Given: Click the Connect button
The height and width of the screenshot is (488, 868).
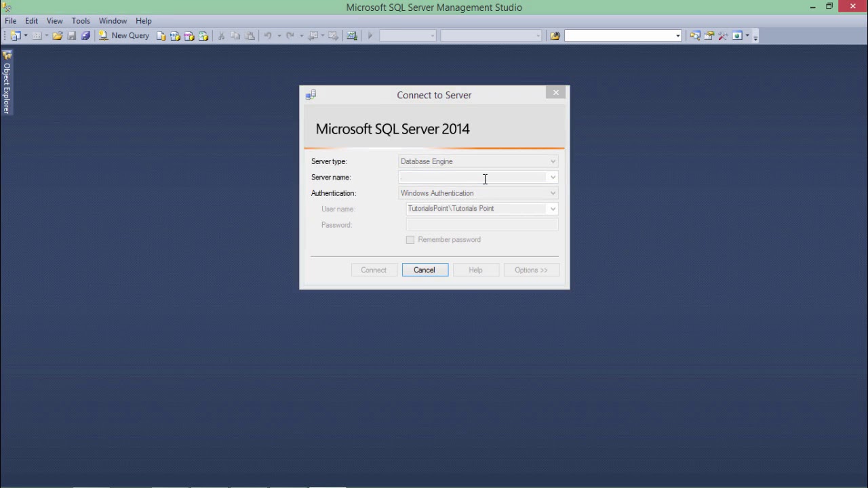Looking at the screenshot, I should pos(374,270).
